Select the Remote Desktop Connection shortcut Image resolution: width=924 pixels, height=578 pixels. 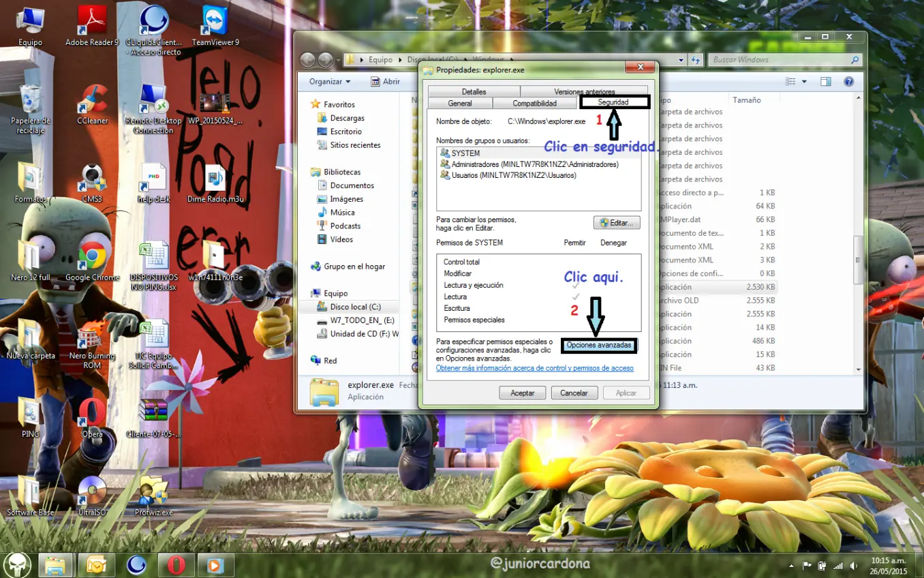tap(153, 108)
